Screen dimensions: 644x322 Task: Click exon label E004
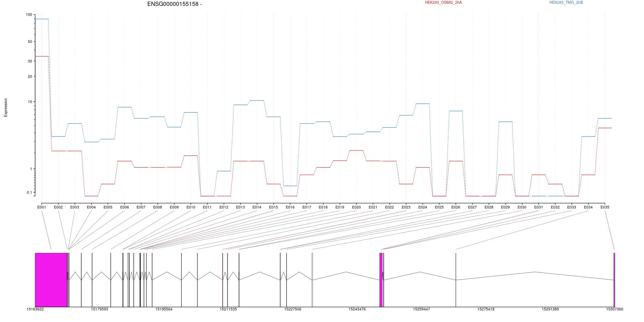(91, 207)
